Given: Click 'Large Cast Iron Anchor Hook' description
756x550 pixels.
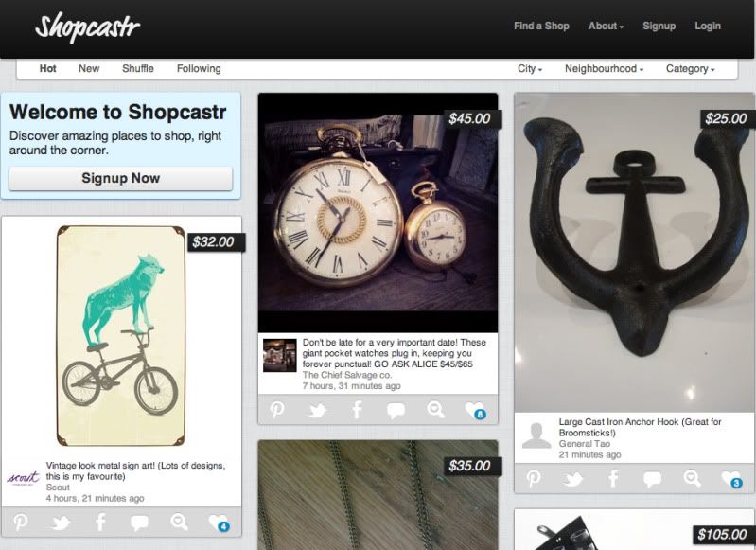Looking at the screenshot, I should click(x=640, y=427).
